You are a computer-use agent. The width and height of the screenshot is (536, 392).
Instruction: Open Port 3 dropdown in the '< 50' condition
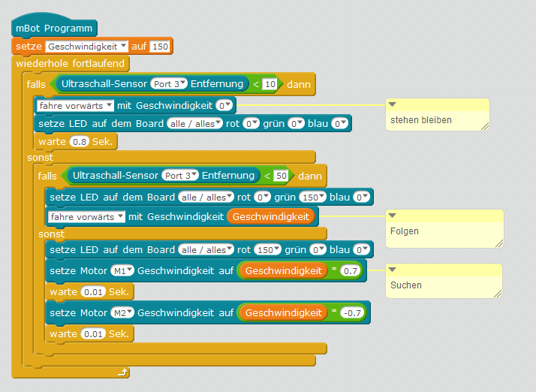pos(184,176)
